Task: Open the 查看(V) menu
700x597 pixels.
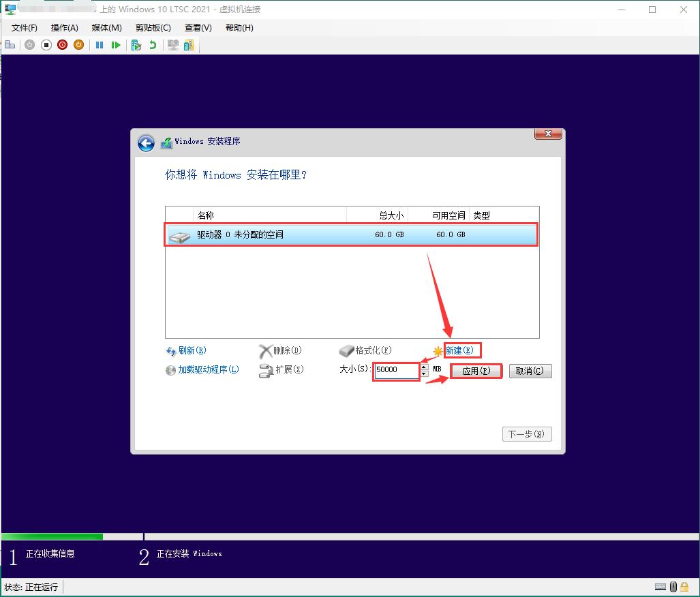Action: [198, 28]
